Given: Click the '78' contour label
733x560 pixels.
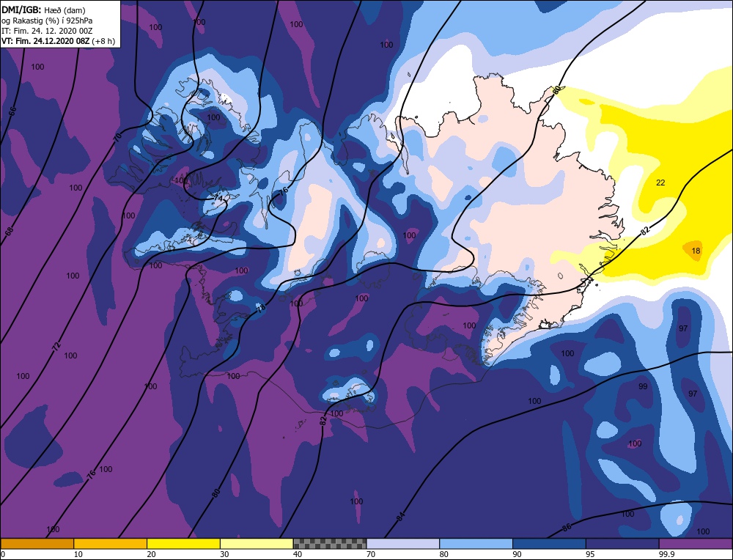Looking at the screenshot, I should [261, 308].
